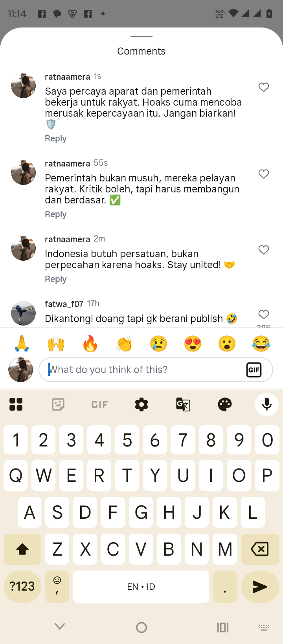
Task: Tap the send arrow key
Action: (260, 587)
